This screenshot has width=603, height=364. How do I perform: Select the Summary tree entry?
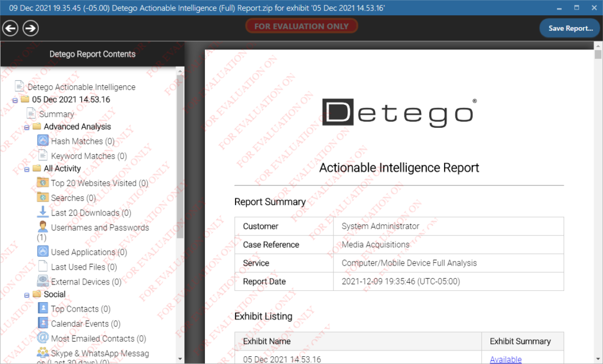click(x=57, y=114)
